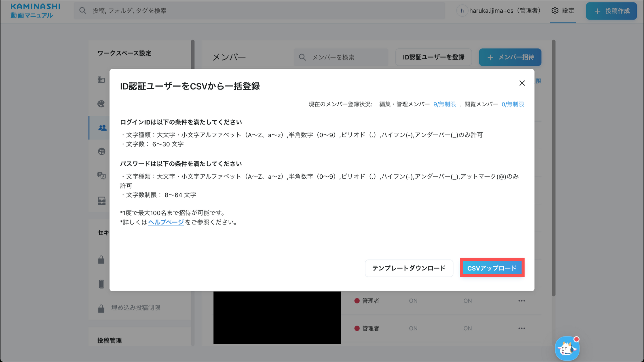Open the ヘルプページ link
Viewport: 644px width, 362px height.
point(166,222)
